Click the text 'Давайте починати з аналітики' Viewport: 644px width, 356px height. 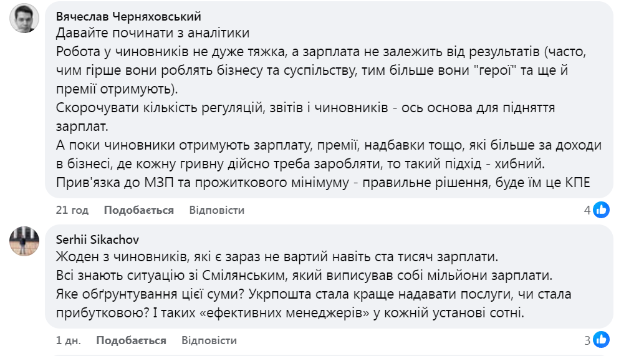coord(152,32)
